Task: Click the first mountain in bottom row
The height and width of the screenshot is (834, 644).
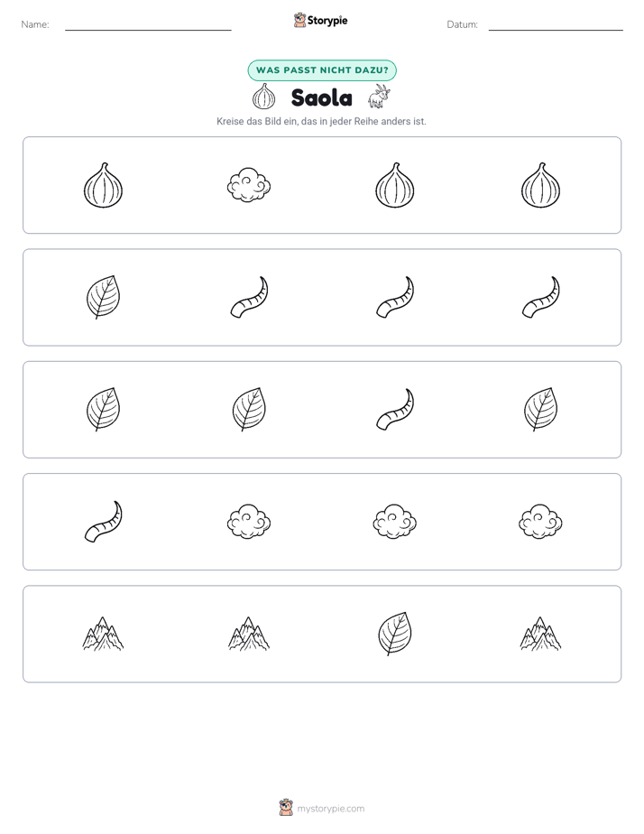Action: click(x=103, y=634)
